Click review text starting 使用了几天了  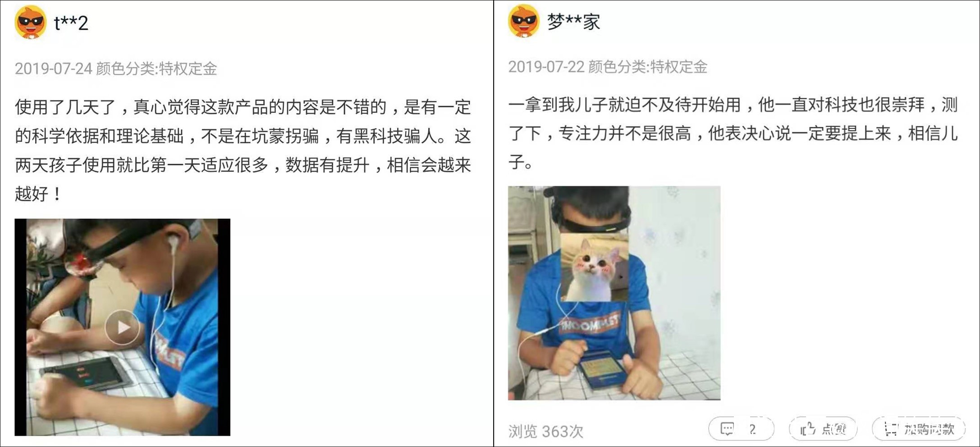click(243, 151)
